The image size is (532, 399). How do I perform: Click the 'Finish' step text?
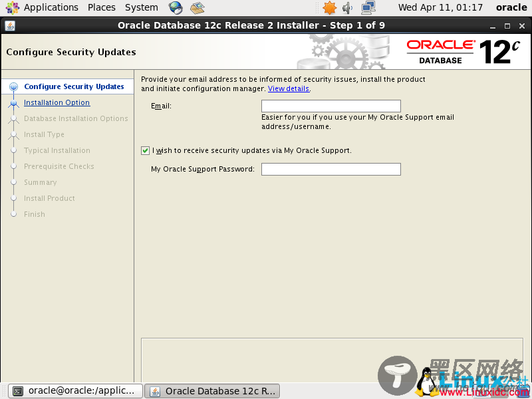click(x=35, y=214)
